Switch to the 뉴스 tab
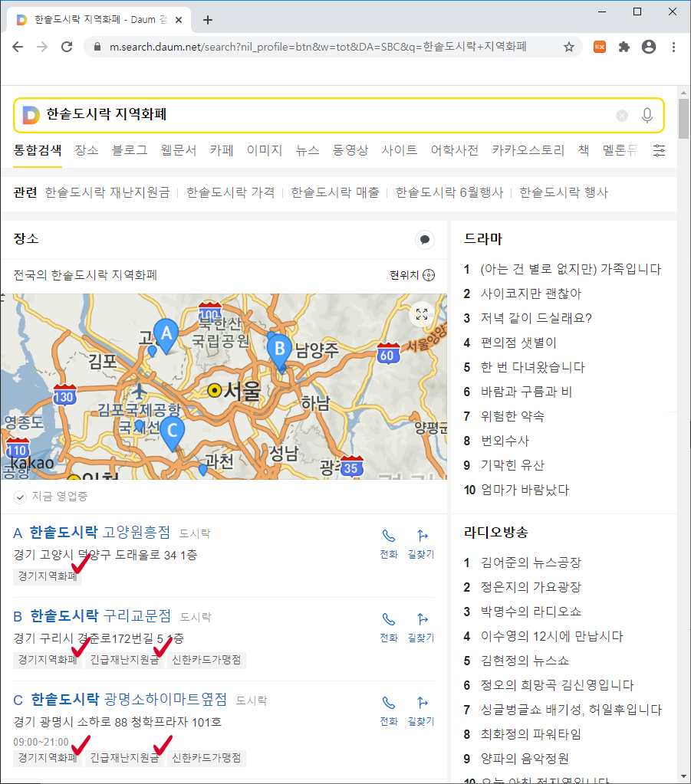The height and width of the screenshot is (784, 691). pos(308,150)
